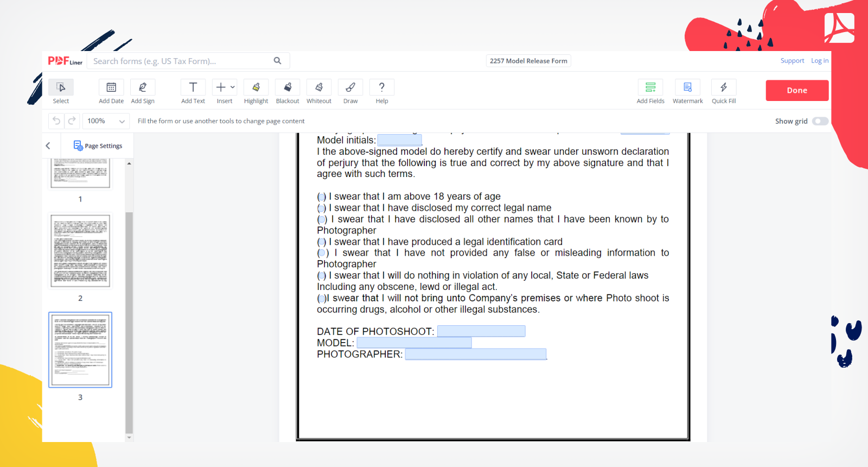Click the Add Sign tool icon
This screenshot has width=868, height=467.
coord(143,88)
